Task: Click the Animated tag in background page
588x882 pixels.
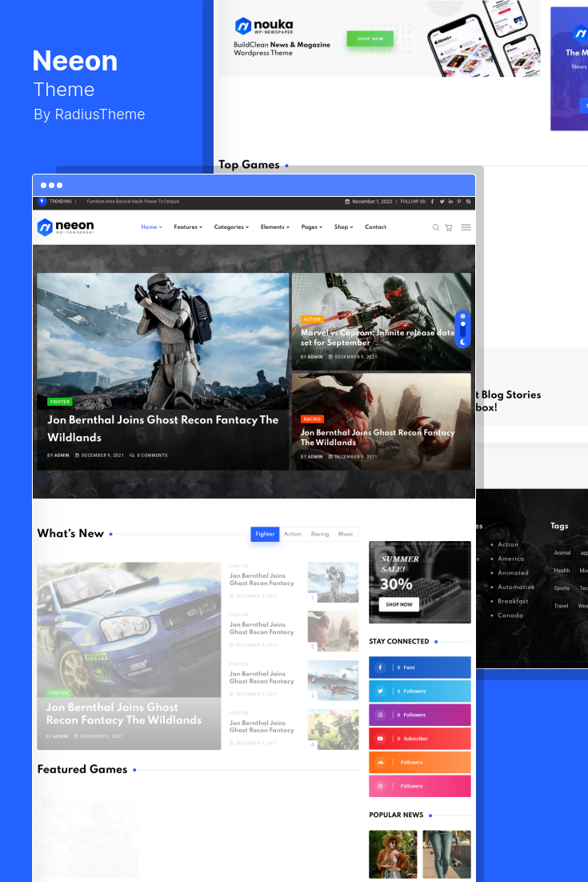Action: tap(513, 572)
